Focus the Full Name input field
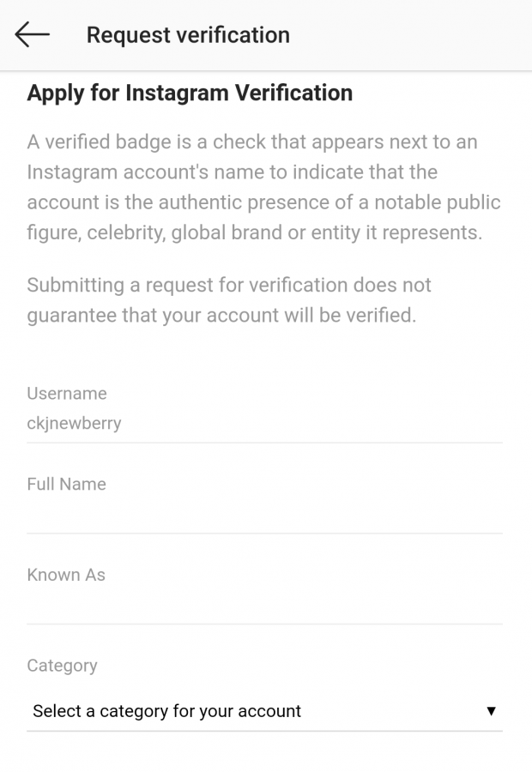The height and width of the screenshot is (772, 532). 264,515
